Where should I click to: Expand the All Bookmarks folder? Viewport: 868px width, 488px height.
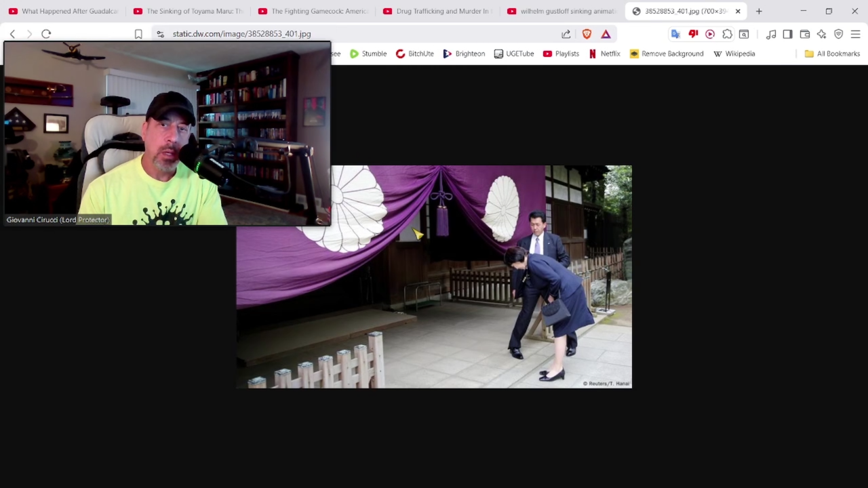832,54
